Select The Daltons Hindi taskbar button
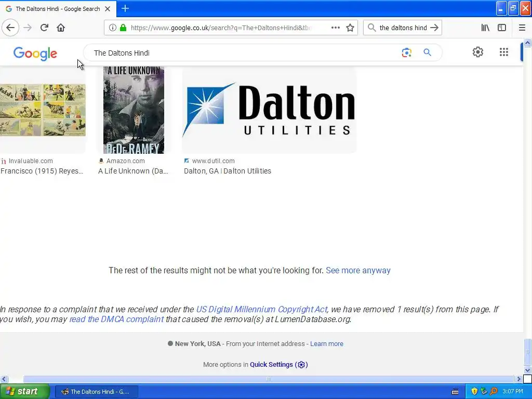The width and height of the screenshot is (532, 399). pos(96,392)
